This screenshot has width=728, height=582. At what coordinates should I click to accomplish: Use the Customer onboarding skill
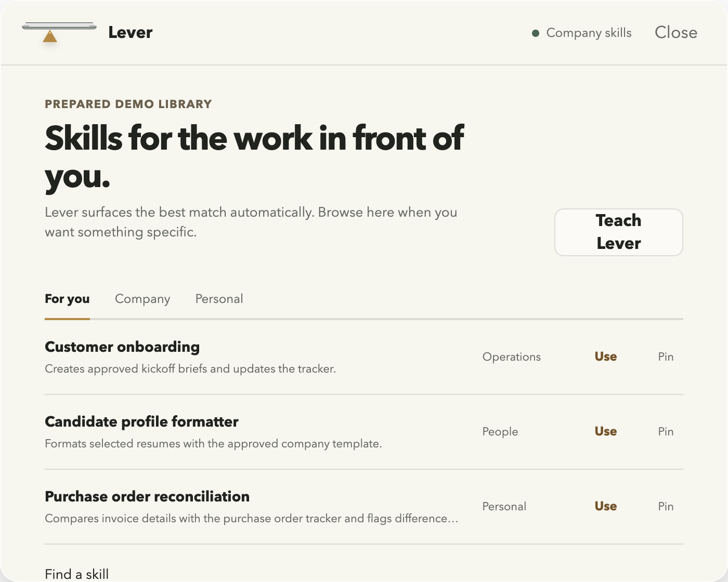[x=606, y=356]
